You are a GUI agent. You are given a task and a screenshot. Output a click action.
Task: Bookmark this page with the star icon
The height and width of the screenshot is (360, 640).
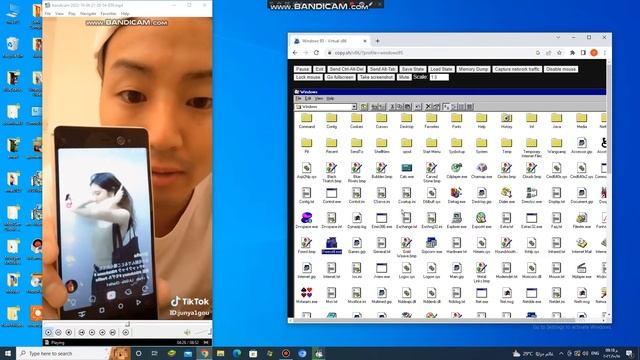pyautogui.click(x=559, y=53)
